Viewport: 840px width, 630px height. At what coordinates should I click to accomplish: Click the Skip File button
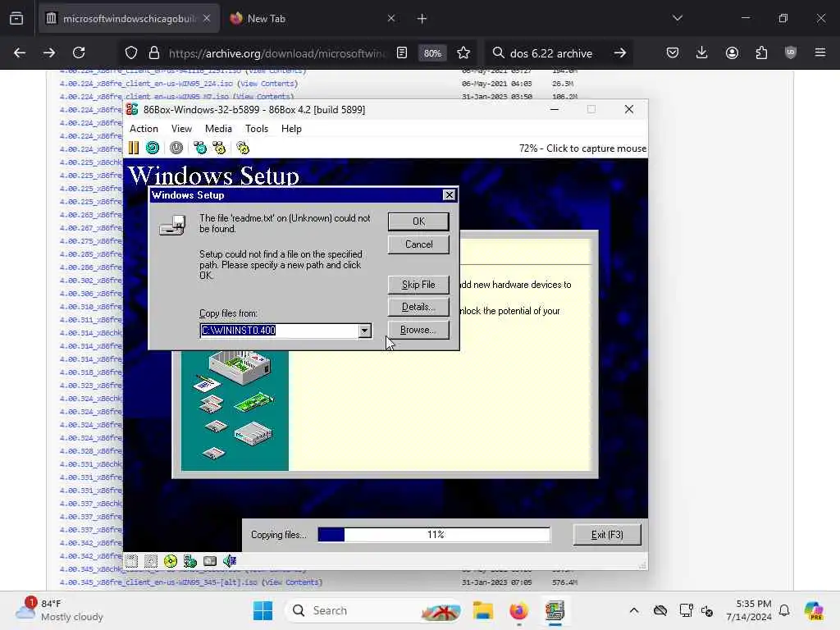click(418, 285)
